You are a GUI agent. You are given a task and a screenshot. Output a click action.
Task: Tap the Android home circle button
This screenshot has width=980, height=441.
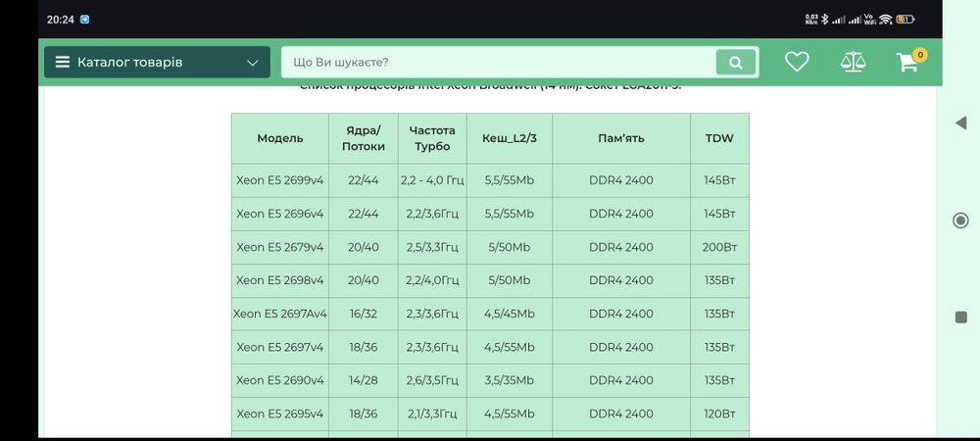961,220
